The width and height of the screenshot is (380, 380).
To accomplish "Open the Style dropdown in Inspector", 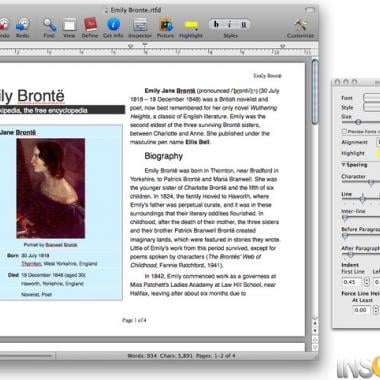I will pyautogui.click(x=372, y=107).
